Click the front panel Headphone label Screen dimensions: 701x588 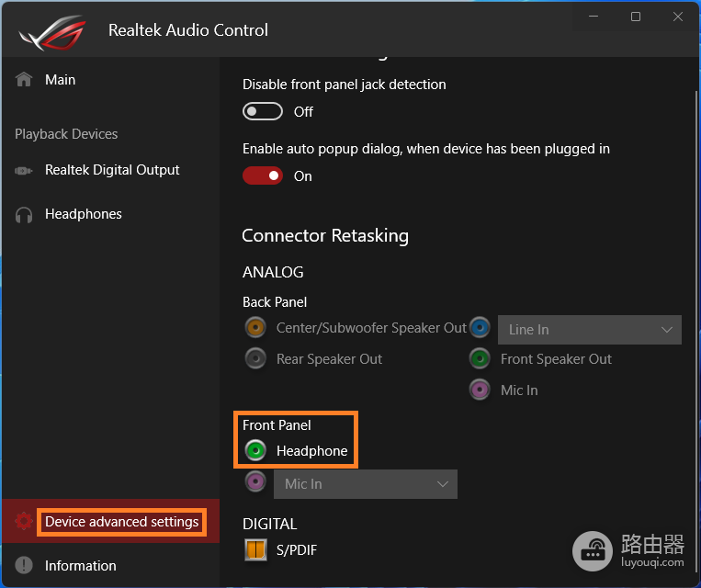(x=312, y=451)
